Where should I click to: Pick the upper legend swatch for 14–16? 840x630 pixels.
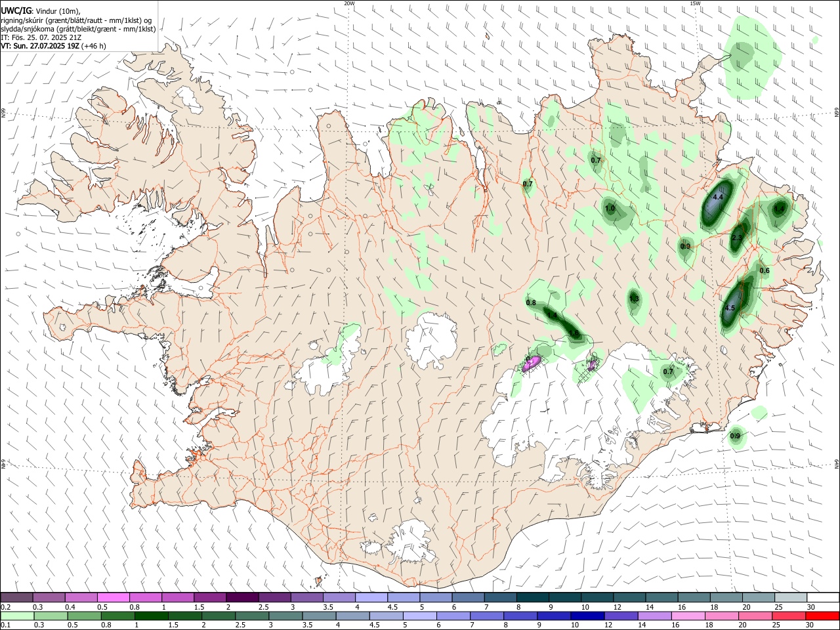click(660, 597)
